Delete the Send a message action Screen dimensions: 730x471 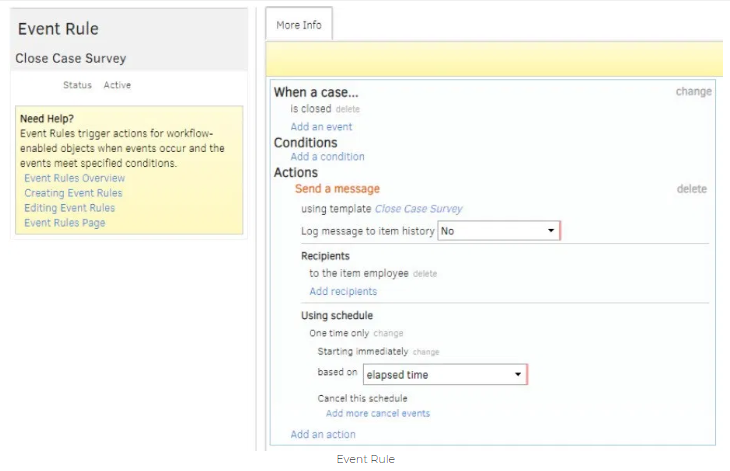691,189
